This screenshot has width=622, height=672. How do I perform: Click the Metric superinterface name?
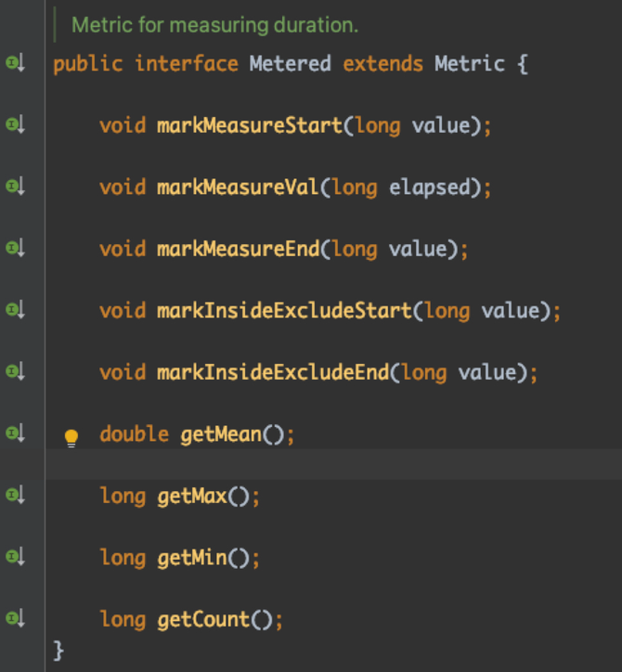pyautogui.click(x=468, y=64)
